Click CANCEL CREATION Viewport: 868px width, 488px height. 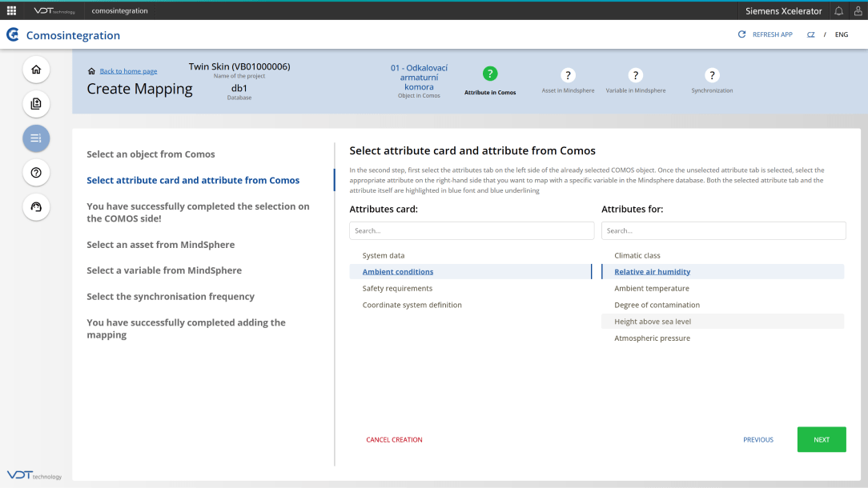(394, 440)
